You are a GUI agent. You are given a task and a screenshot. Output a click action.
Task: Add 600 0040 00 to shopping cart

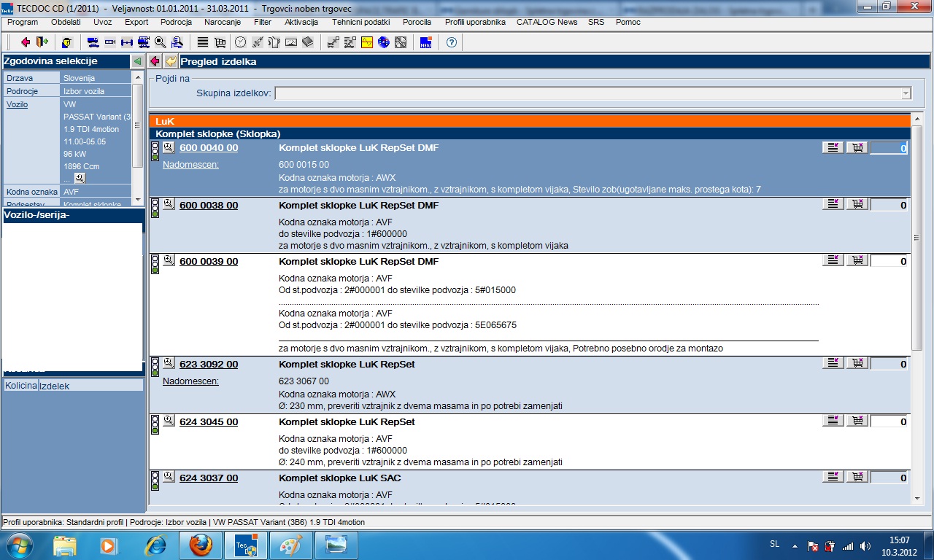click(857, 147)
